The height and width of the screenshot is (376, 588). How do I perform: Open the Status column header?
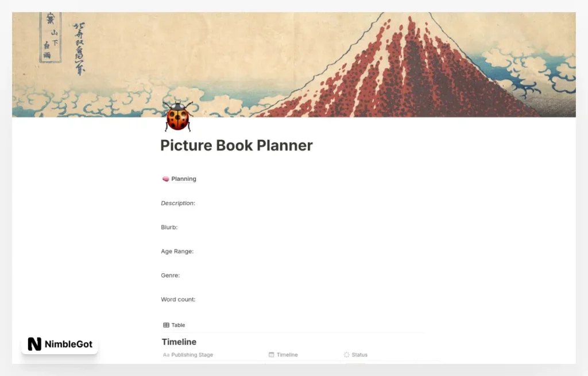click(355, 355)
